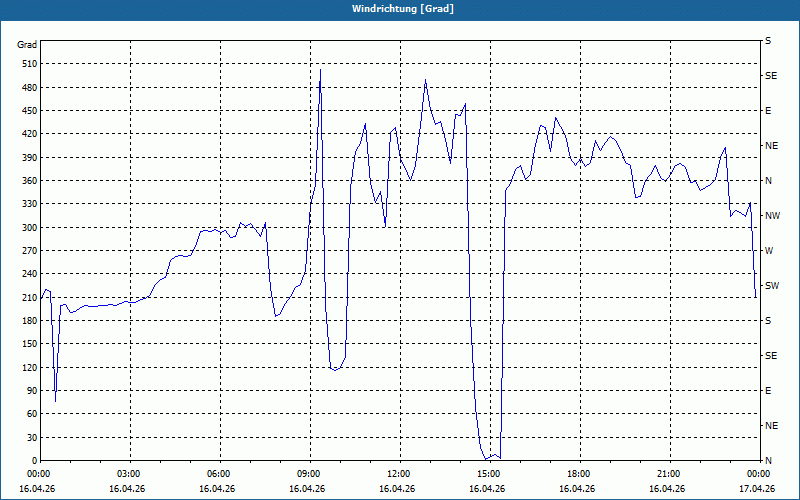Select the W compass label
Image resolution: width=800 pixels, height=500 pixels.
coord(769,251)
